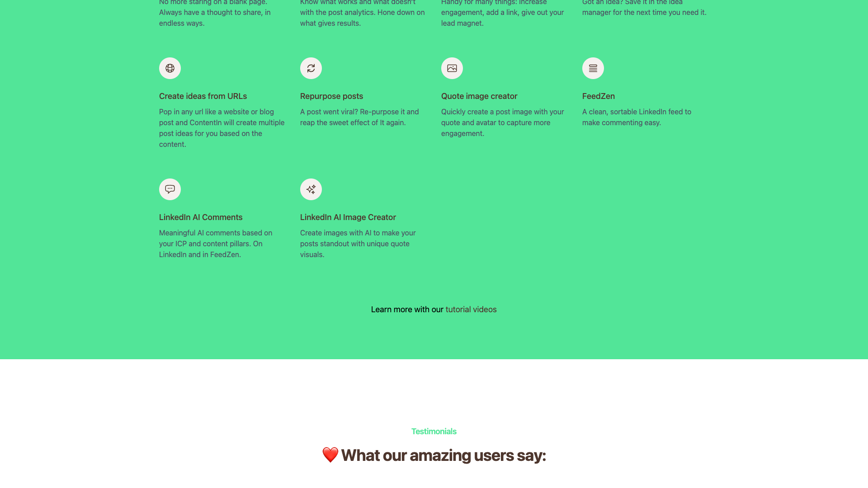
Task: Select the Create ideas from URLs heading
Action: [x=203, y=96]
